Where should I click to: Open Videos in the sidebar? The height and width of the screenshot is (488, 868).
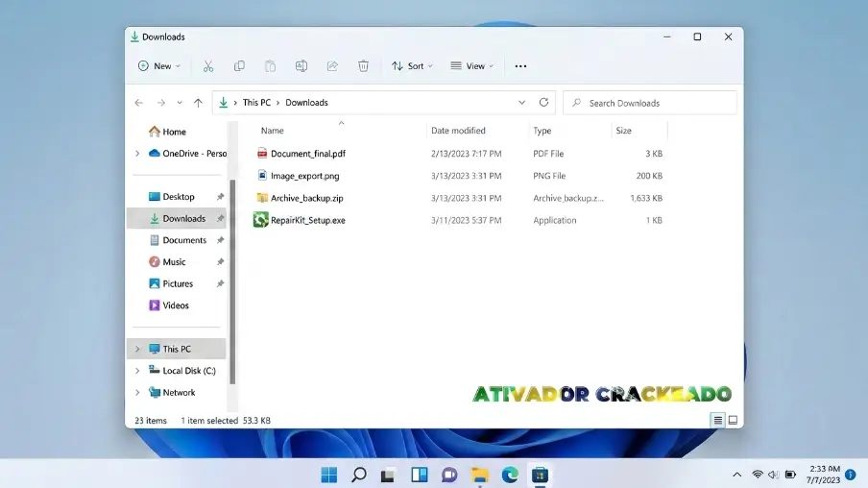point(169,305)
